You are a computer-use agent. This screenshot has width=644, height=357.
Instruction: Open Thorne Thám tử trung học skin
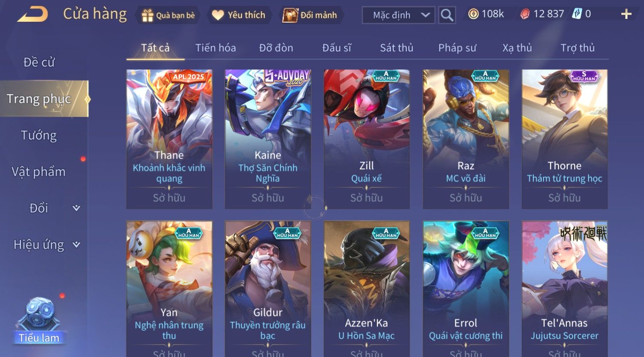pyautogui.click(x=564, y=139)
